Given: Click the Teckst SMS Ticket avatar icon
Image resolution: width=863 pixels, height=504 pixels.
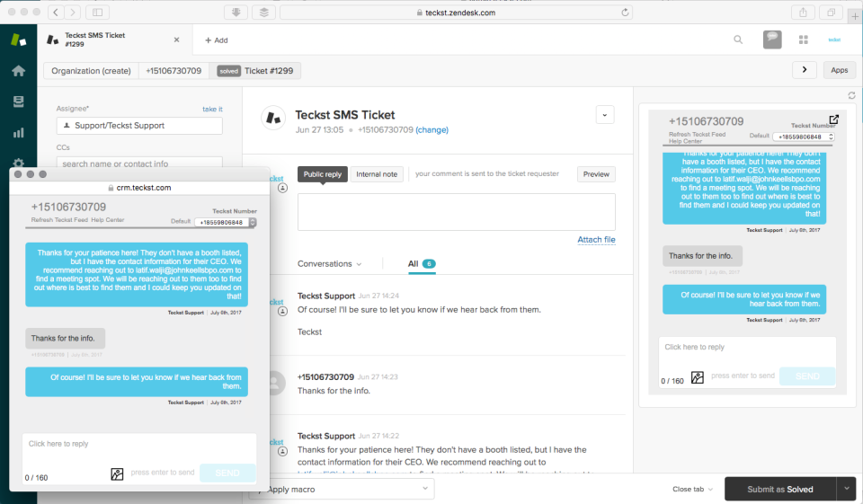Looking at the screenshot, I should tap(273, 118).
